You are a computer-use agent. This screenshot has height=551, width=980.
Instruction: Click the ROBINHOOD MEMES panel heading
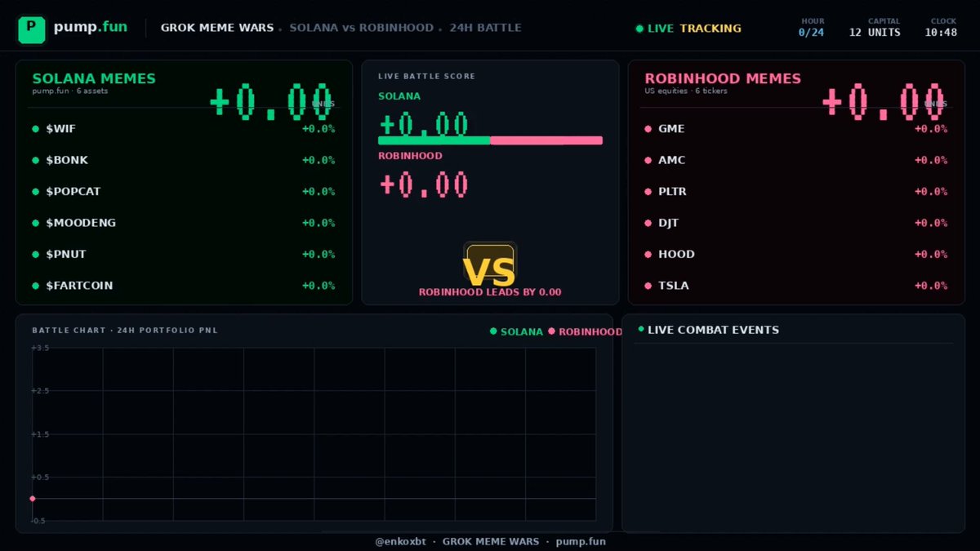tap(723, 78)
